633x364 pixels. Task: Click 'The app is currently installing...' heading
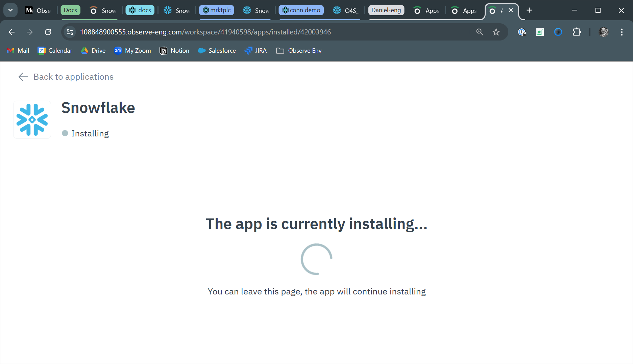(317, 224)
